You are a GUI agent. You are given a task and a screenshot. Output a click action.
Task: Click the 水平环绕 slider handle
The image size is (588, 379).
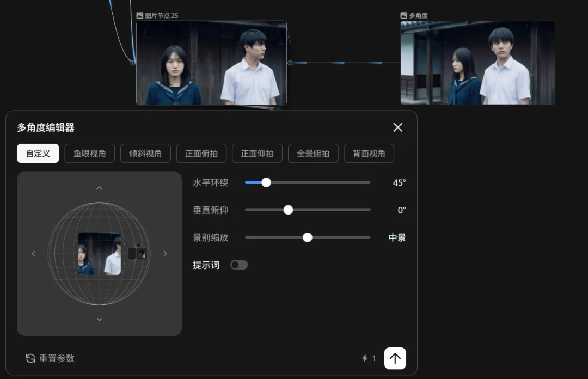(x=266, y=182)
